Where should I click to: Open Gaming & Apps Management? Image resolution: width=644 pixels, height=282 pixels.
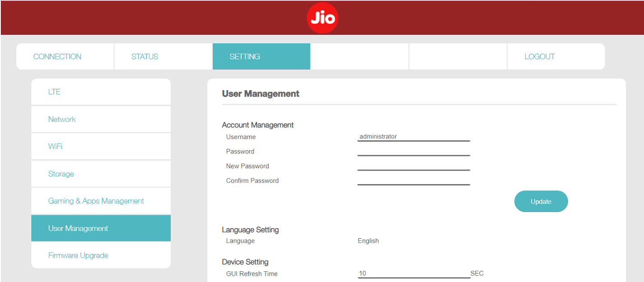(96, 200)
